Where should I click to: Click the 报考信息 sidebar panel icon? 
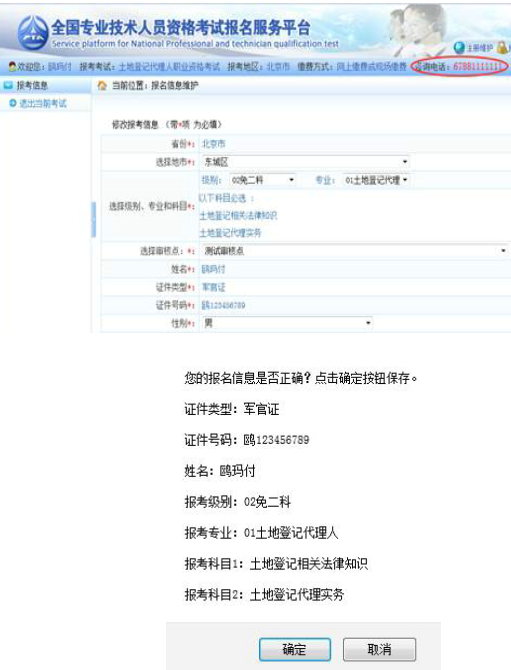8,85
